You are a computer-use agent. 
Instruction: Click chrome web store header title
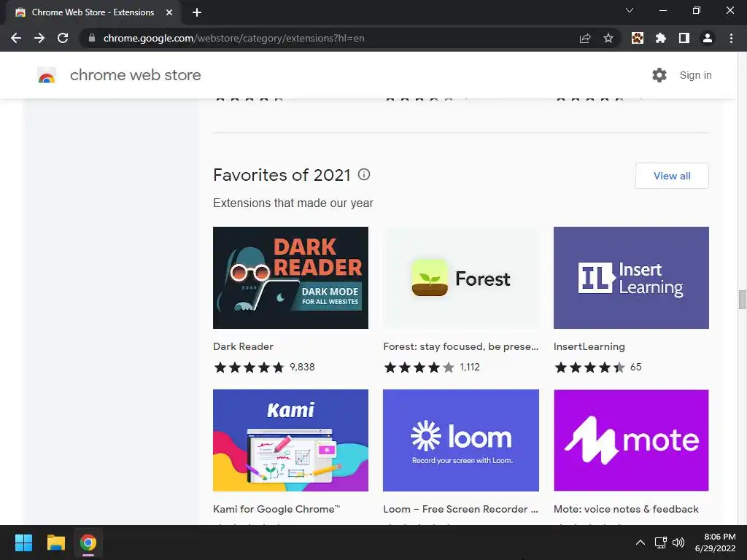click(135, 75)
